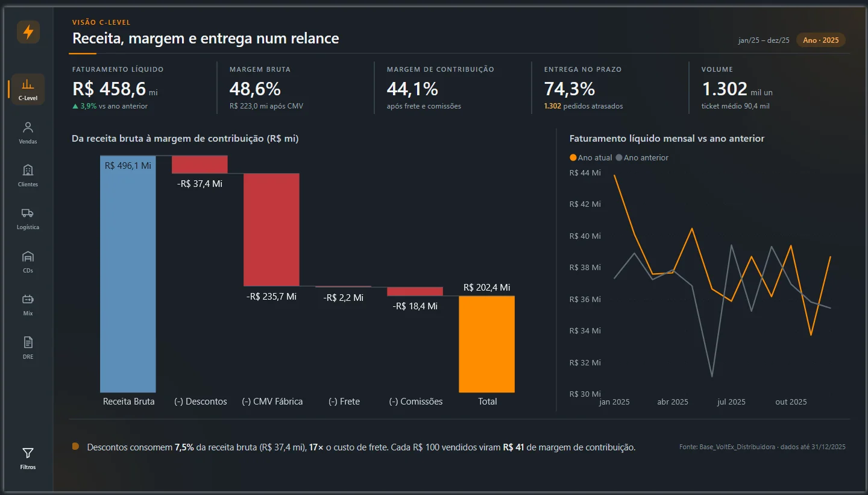Click the 1.302 pedidos atrasados text
Screen dimensions: 868x495
point(583,106)
